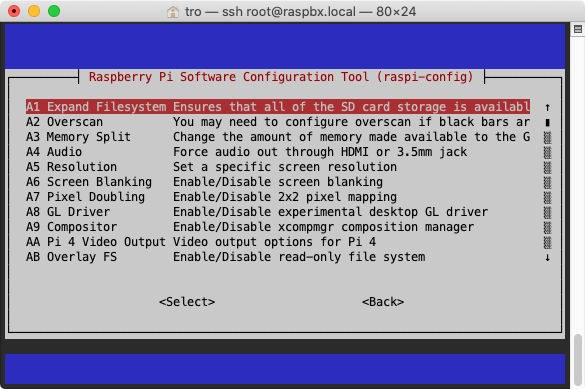Click 'Video output options for Pi 4' text
The image size is (585, 389).
point(275,242)
